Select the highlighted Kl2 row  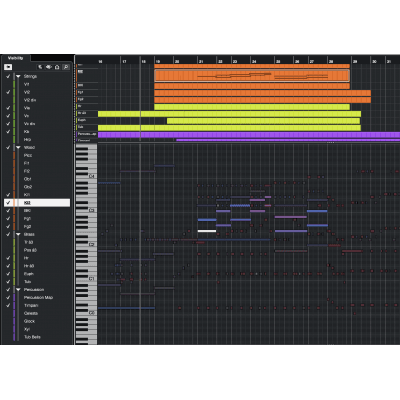[37, 203]
